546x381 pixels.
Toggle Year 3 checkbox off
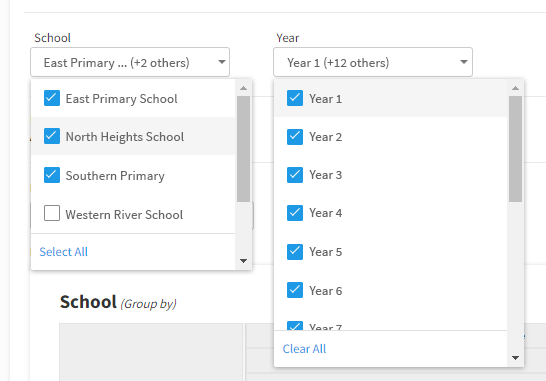[295, 175]
